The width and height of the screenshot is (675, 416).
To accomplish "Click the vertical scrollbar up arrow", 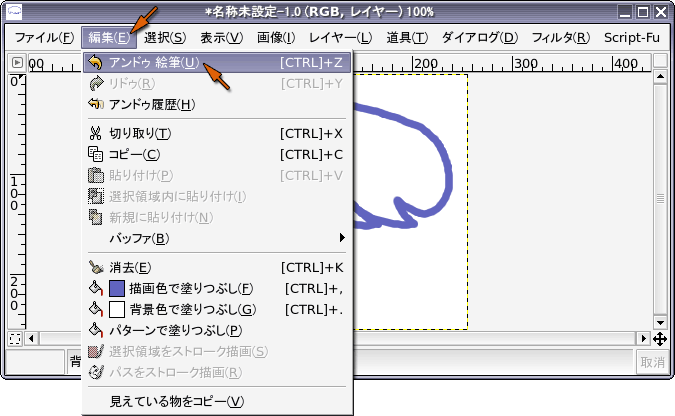I will (x=660, y=77).
